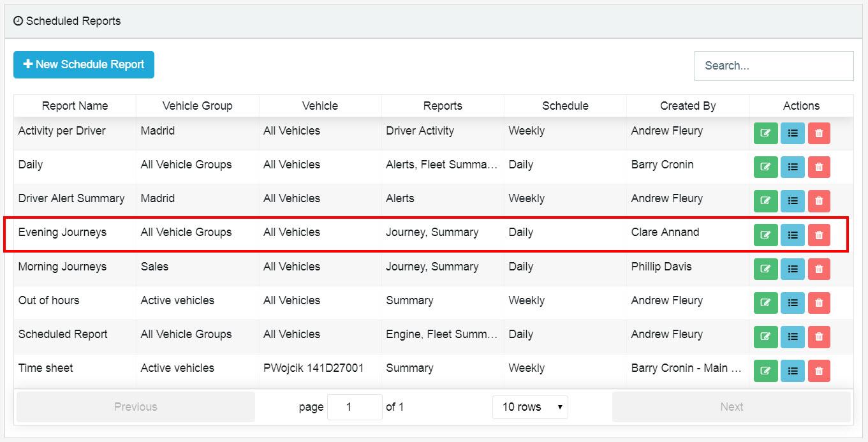Sort by the Report Name column
868x442 pixels.
click(x=75, y=105)
